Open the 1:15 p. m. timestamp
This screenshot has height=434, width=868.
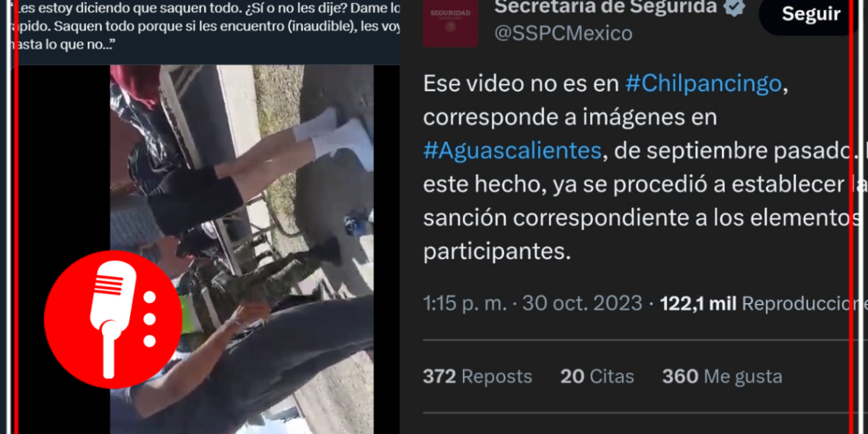point(464,304)
